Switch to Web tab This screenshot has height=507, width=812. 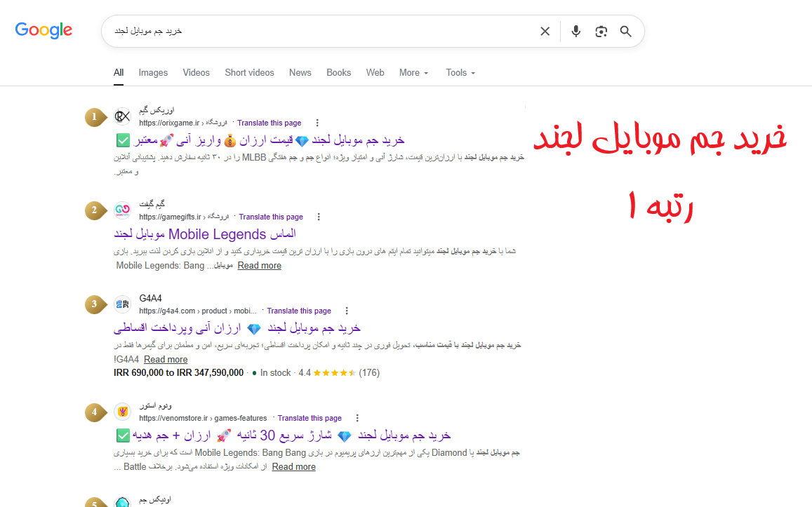(375, 72)
